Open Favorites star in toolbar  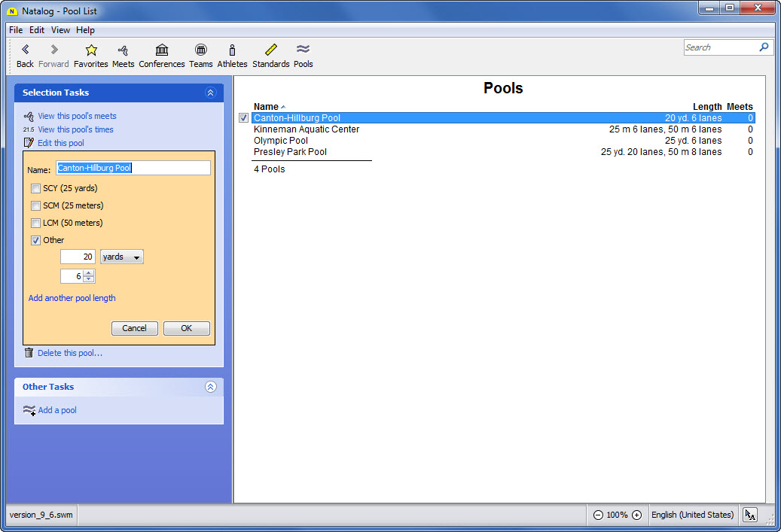click(x=91, y=50)
